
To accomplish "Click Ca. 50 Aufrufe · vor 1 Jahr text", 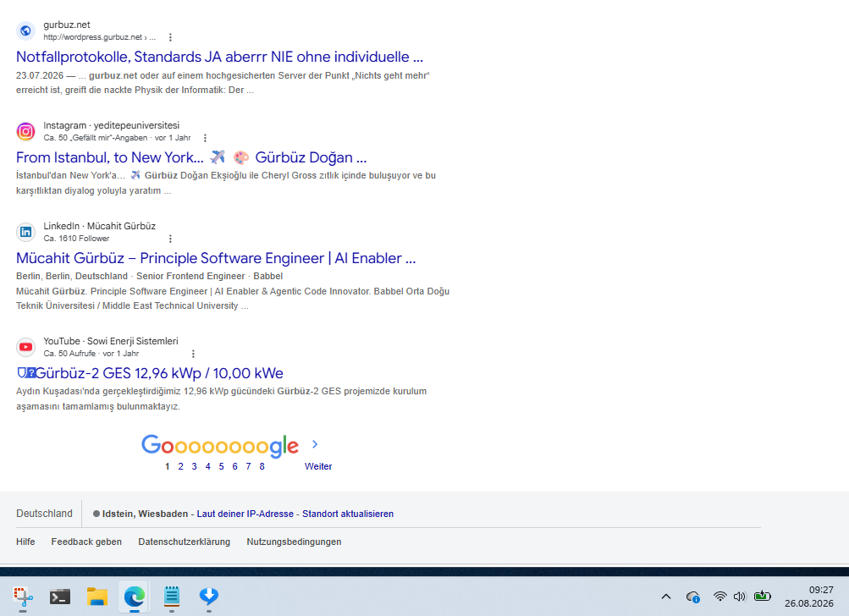I will pyautogui.click(x=91, y=354).
